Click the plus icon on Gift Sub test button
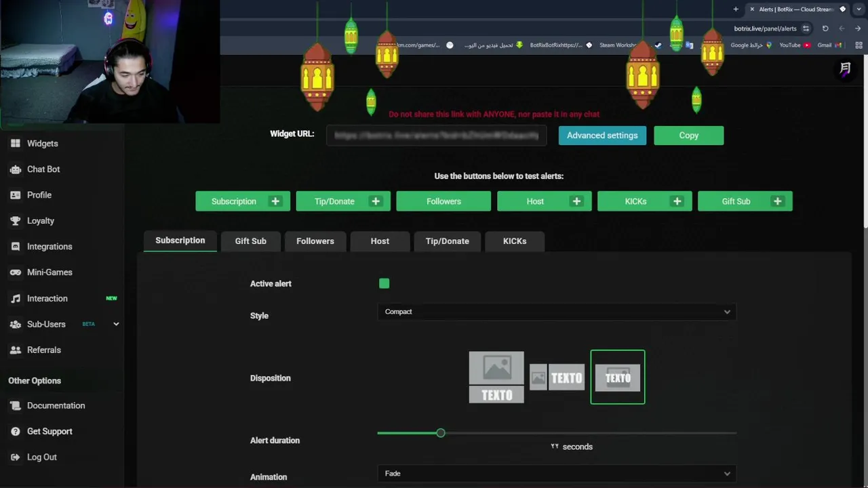868x488 pixels. [x=777, y=201]
